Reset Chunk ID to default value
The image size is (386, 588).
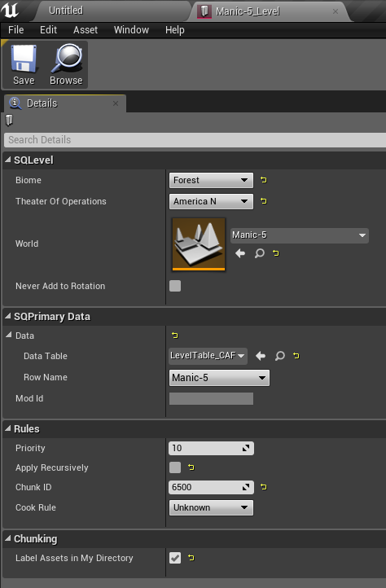click(264, 487)
